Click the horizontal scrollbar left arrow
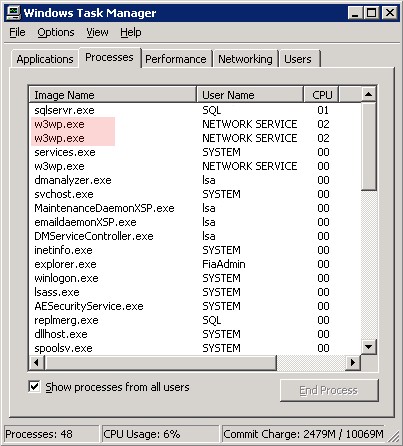The image size is (403, 446). [37, 362]
